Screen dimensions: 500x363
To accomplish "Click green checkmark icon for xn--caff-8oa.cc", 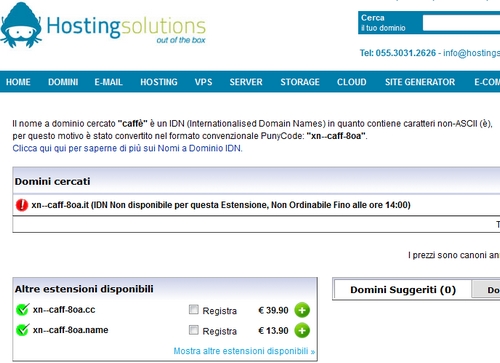I will [23, 310].
